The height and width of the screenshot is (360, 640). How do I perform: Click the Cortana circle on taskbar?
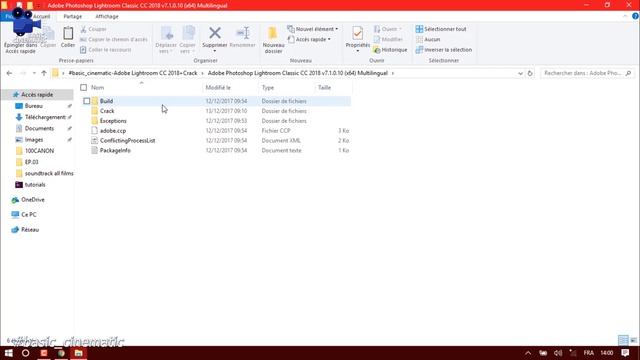(26, 353)
